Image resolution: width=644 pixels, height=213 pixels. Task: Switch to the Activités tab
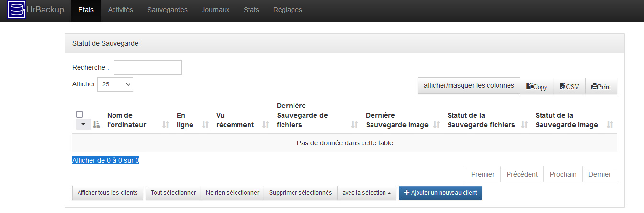121,10
